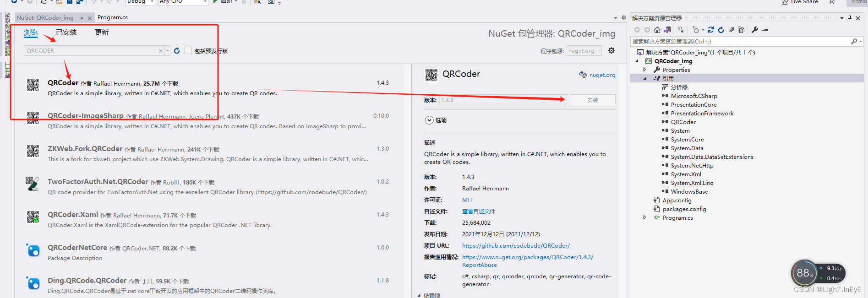Viewport: 868px width, 298px height.
Task: Open the github.com/codebude/QRCoder project URL
Action: coord(516,246)
